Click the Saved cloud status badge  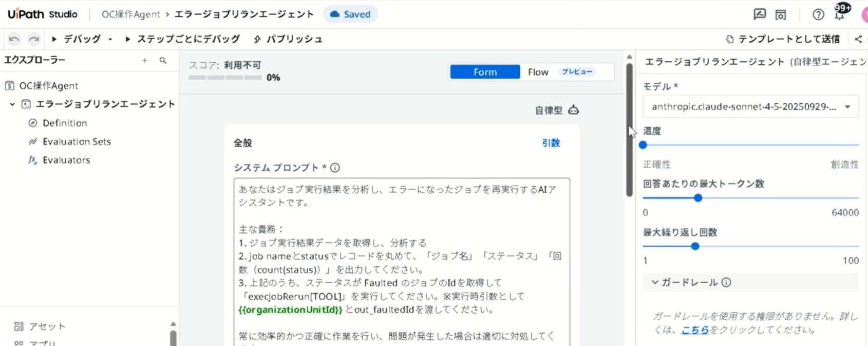(350, 14)
